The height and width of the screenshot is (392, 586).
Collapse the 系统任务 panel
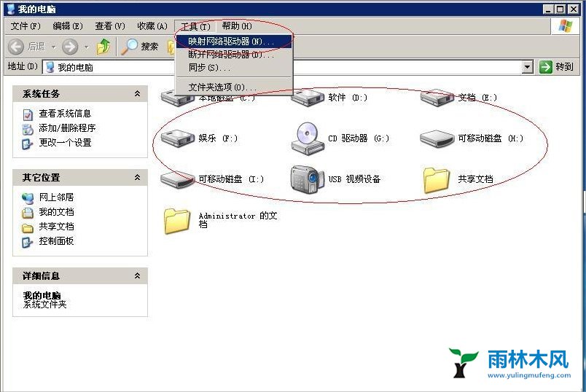137,94
